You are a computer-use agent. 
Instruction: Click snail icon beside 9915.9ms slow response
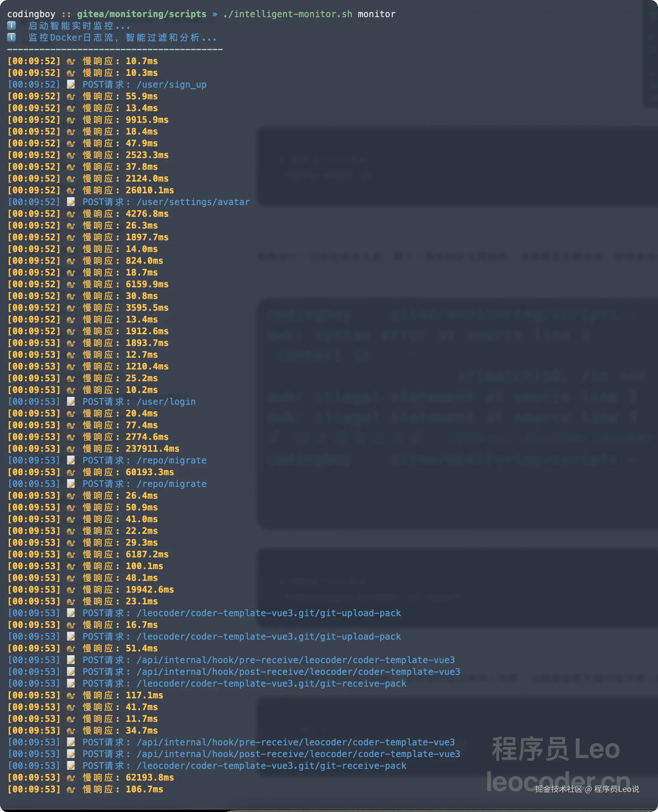(71, 120)
